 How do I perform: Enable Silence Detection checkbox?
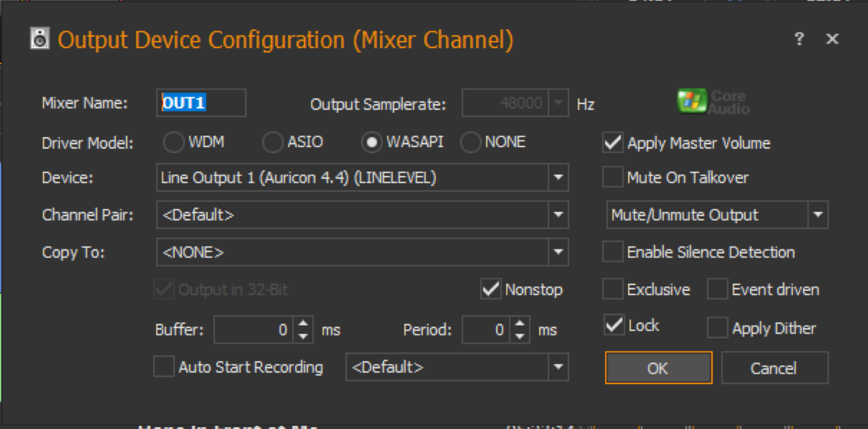point(613,252)
